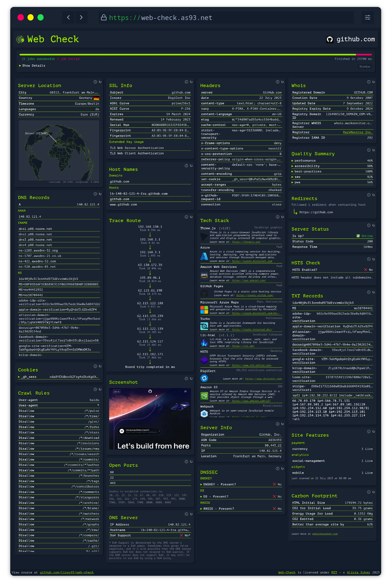This screenshot has height=583, width=392.
Task: Click the green Online checkmark in Server Status
Action: [x=358, y=236]
